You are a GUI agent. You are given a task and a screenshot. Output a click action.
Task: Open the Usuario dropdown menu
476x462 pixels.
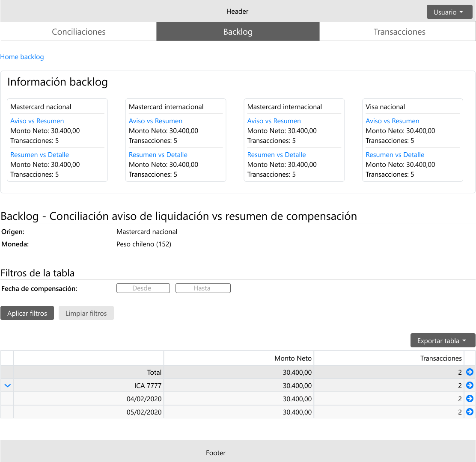pos(448,12)
